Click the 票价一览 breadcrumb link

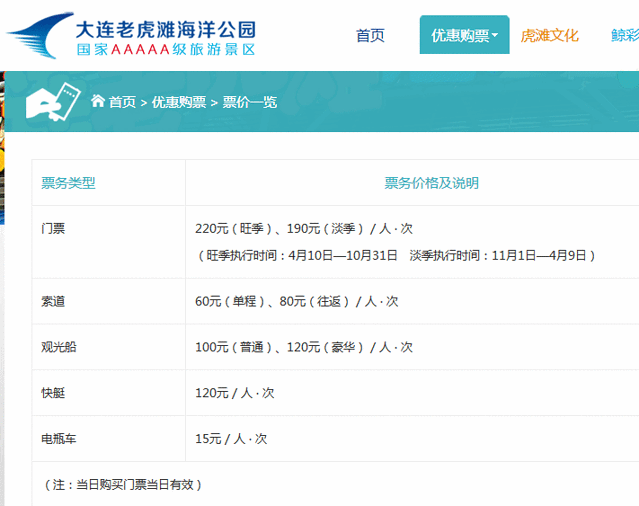(250, 102)
